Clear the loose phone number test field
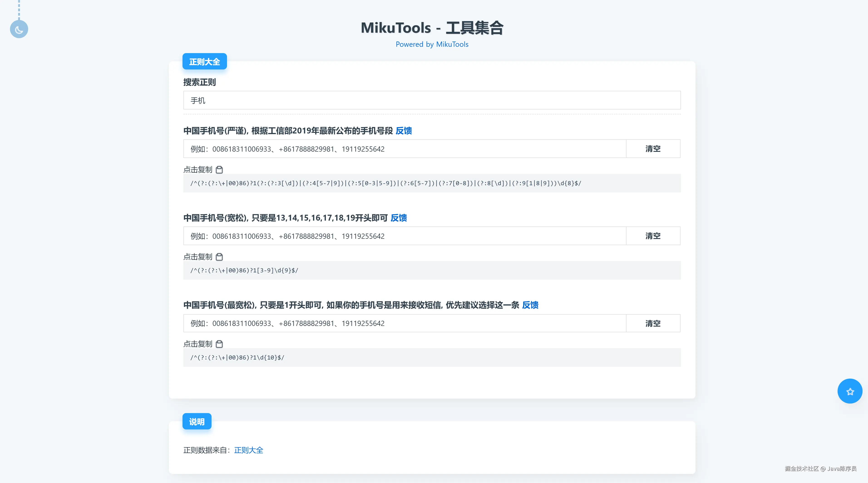This screenshot has height=483, width=868. coord(653,236)
